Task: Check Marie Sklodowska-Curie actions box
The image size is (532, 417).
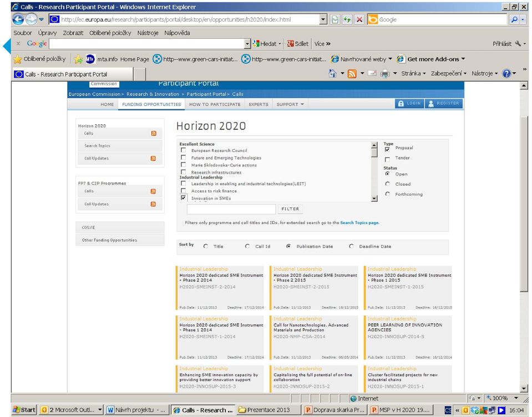Action: pyautogui.click(x=184, y=165)
